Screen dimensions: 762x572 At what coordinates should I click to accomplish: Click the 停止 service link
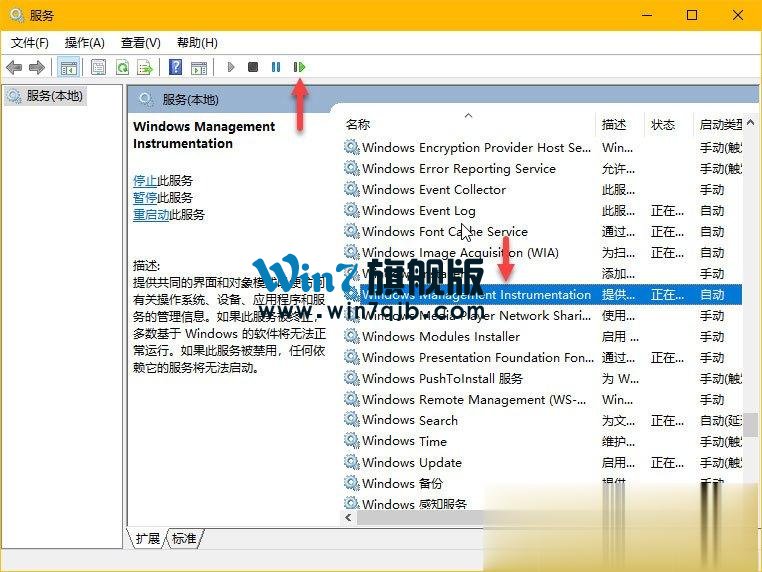tap(145, 181)
